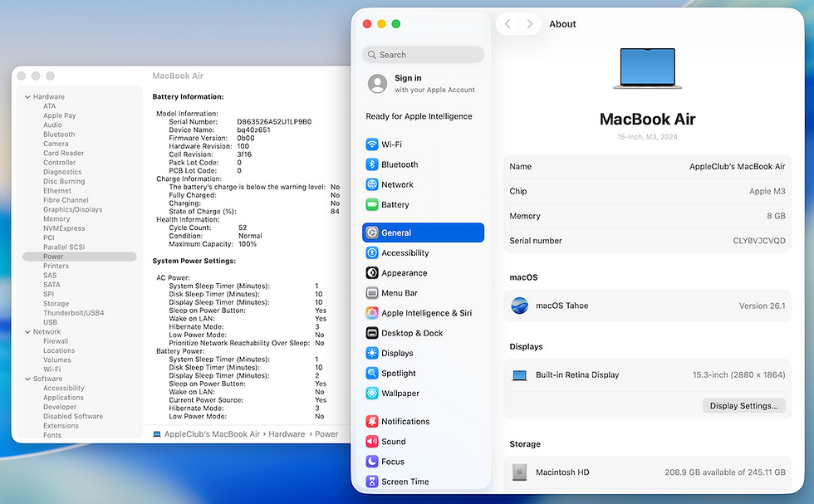Image resolution: width=814 pixels, height=504 pixels.
Task: Click Power in the path bar
Action: [x=326, y=434]
